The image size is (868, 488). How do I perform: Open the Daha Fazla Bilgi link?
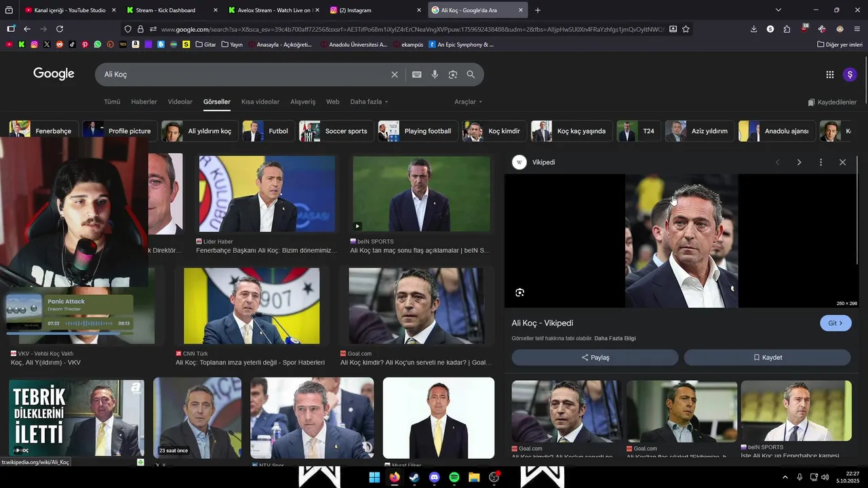(615, 338)
